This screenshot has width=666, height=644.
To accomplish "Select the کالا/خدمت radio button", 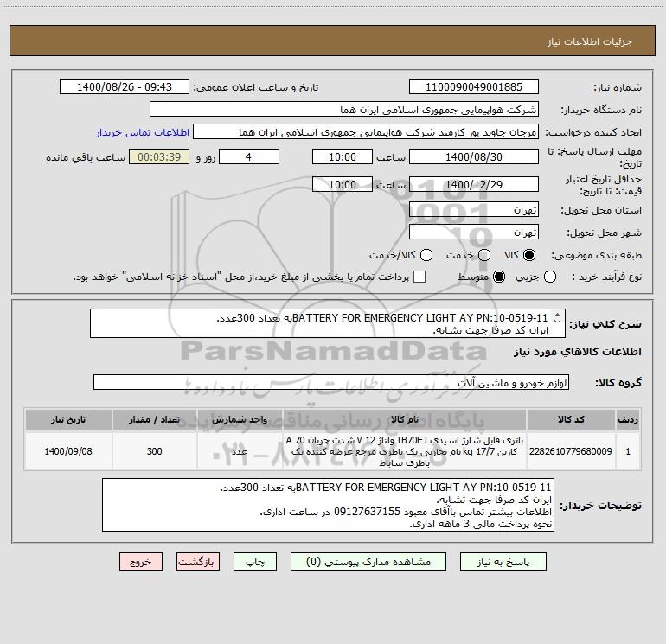I will click(x=426, y=255).
